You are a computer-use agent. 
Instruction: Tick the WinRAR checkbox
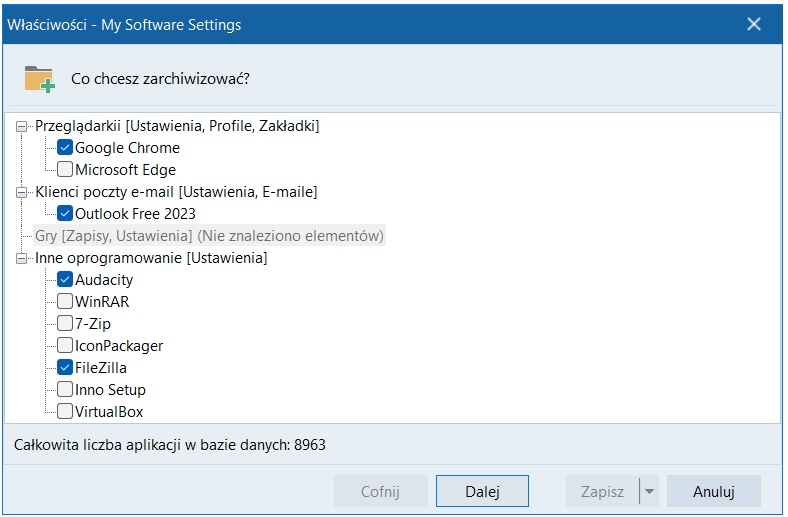(x=65, y=302)
